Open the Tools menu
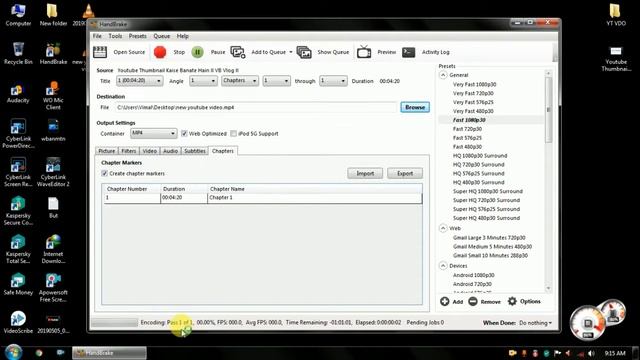Viewport: 640px width, 360px height. tap(115, 36)
